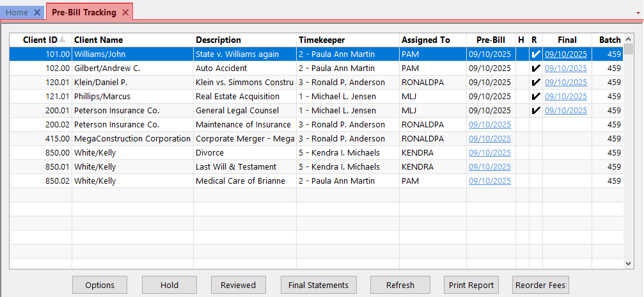Mark selection with Reviewed button
This screenshot has width=644, height=297.
point(238,285)
